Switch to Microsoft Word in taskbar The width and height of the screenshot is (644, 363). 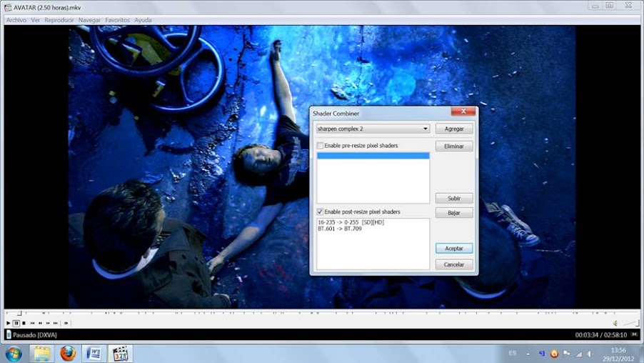94,354
